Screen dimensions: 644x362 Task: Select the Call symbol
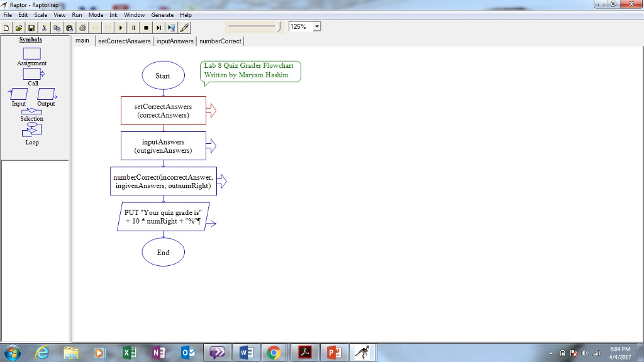(x=31, y=74)
